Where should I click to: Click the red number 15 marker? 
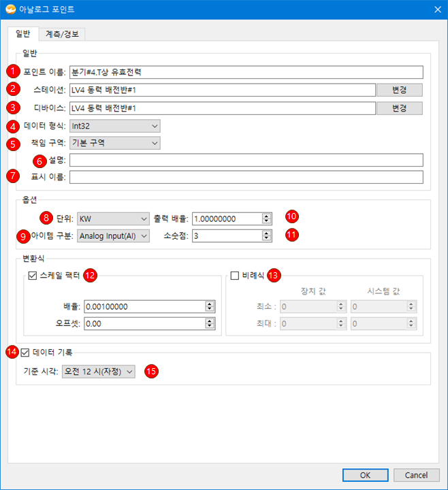coord(151,372)
